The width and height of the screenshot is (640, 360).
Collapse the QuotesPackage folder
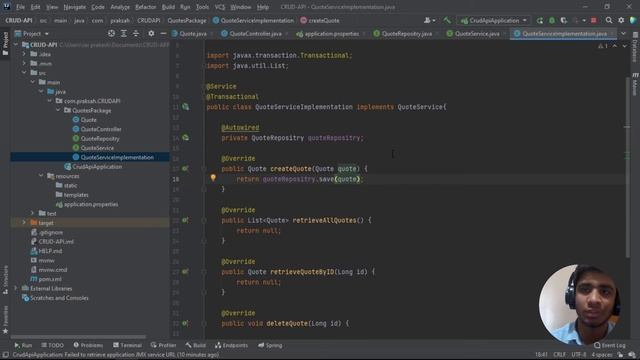(x=58, y=110)
